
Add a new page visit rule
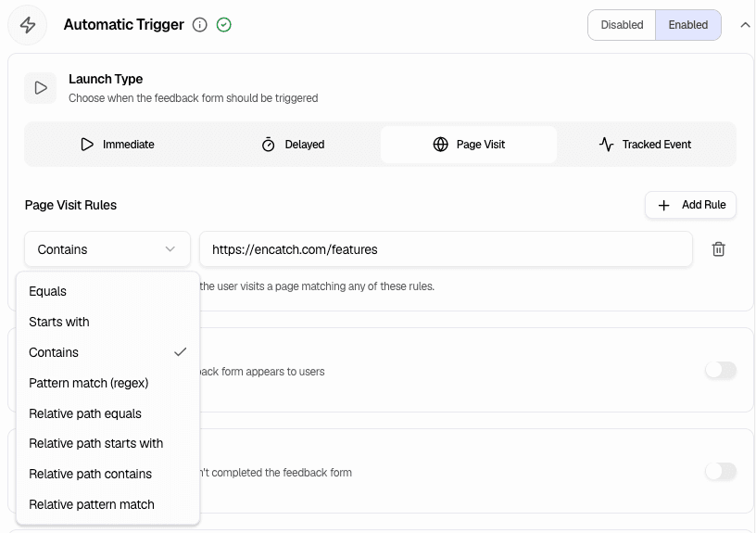point(690,205)
